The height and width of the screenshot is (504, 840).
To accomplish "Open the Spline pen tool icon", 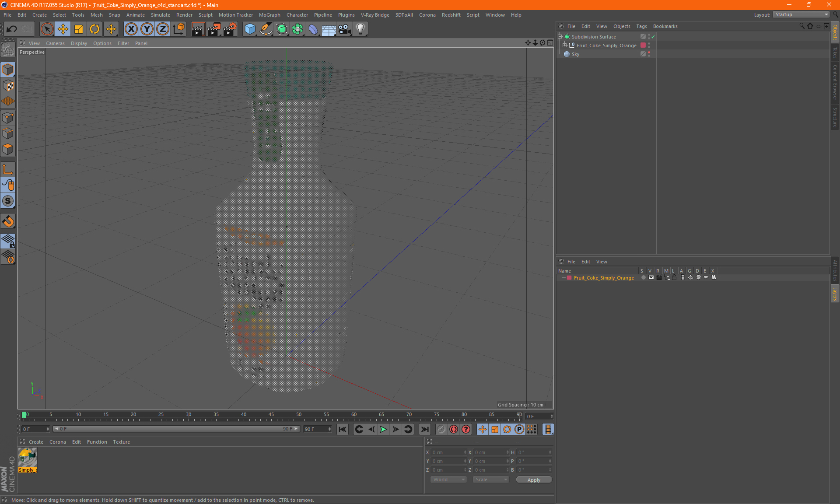I will pos(266,29).
